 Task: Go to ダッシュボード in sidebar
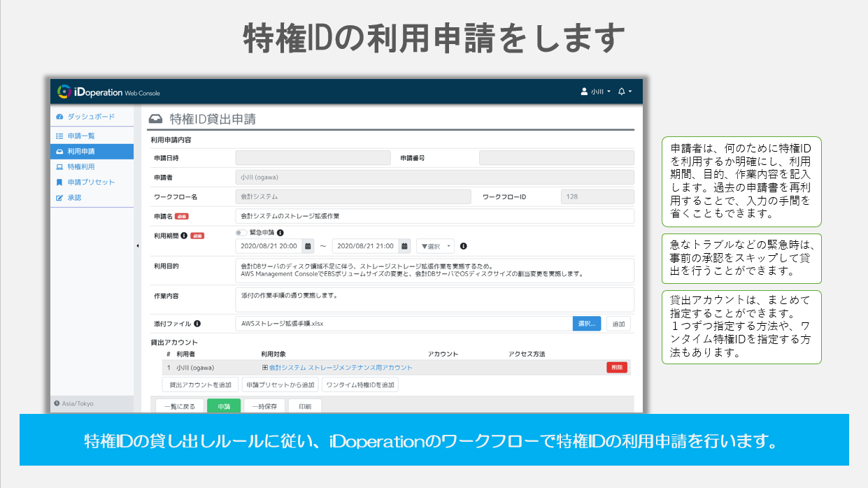coord(91,117)
